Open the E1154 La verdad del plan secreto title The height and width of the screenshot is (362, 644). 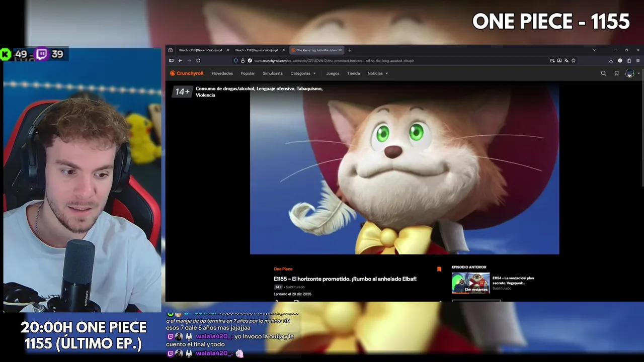[x=513, y=281]
